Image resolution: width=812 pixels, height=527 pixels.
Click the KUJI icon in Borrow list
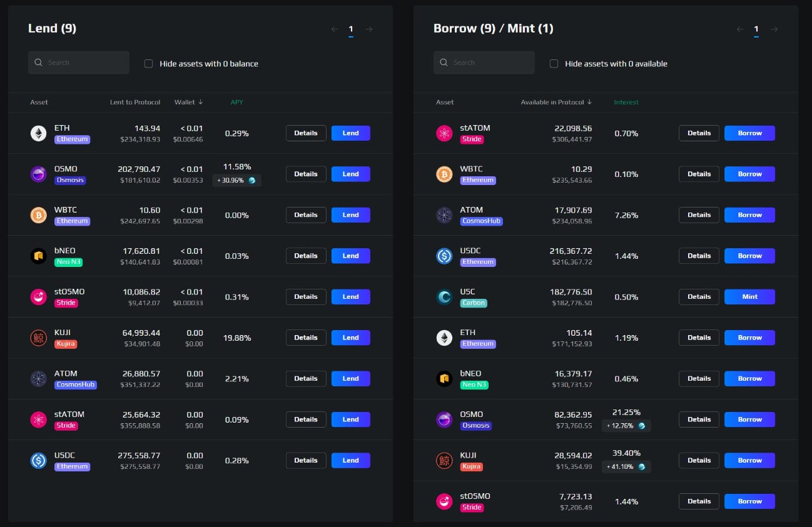coord(444,461)
